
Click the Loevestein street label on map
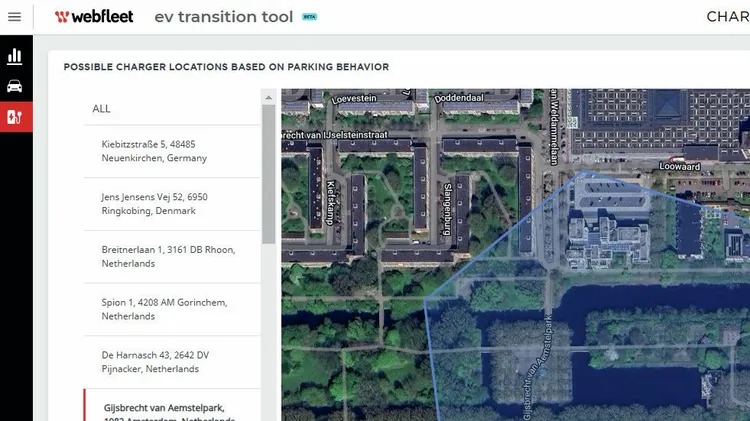coord(354,99)
